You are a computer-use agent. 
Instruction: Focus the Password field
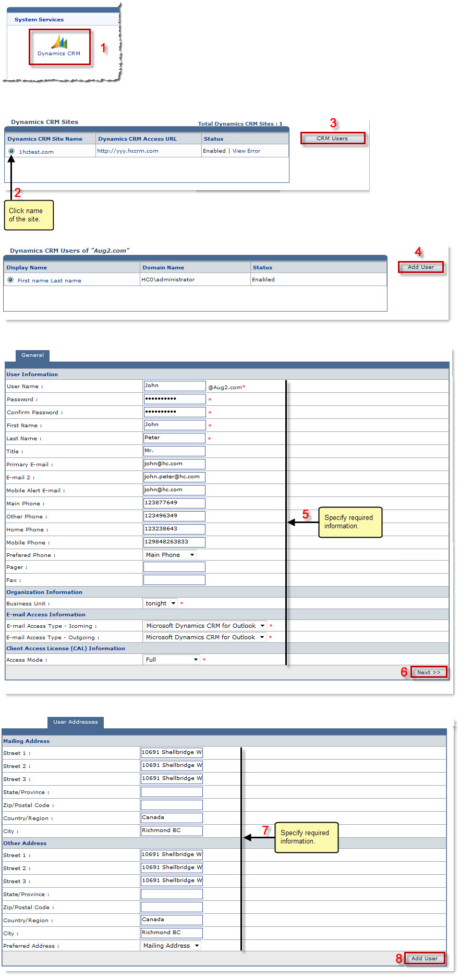point(174,399)
